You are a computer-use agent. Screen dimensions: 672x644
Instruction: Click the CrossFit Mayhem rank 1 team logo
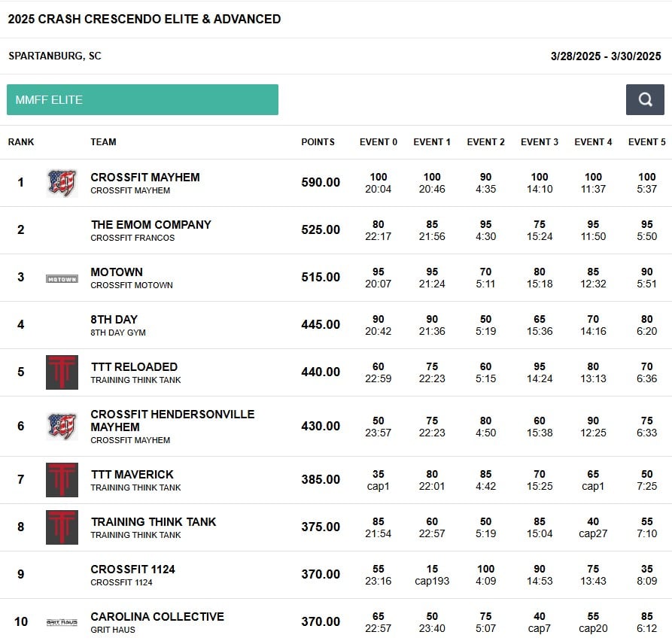click(x=62, y=183)
